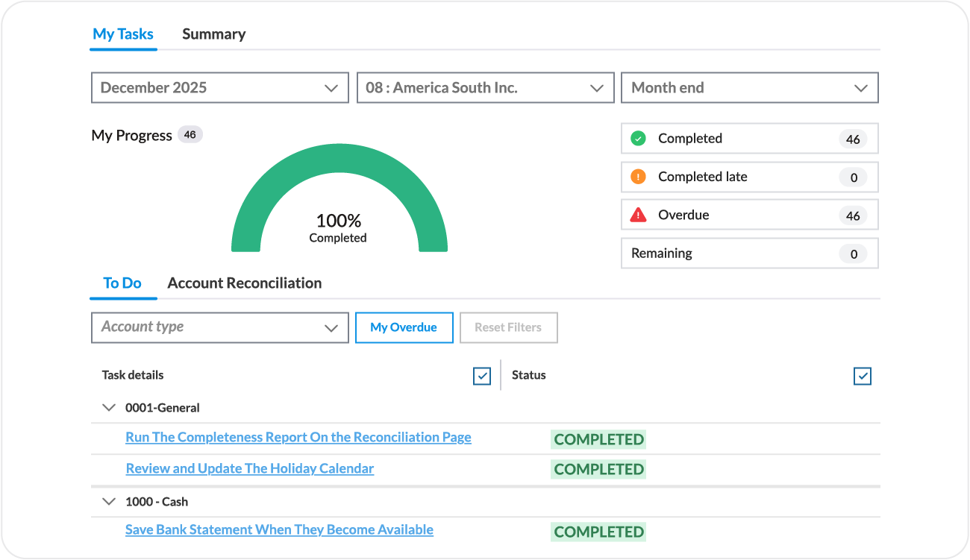
Task: Click the green Completed checkmark icon
Action: [x=638, y=139]
